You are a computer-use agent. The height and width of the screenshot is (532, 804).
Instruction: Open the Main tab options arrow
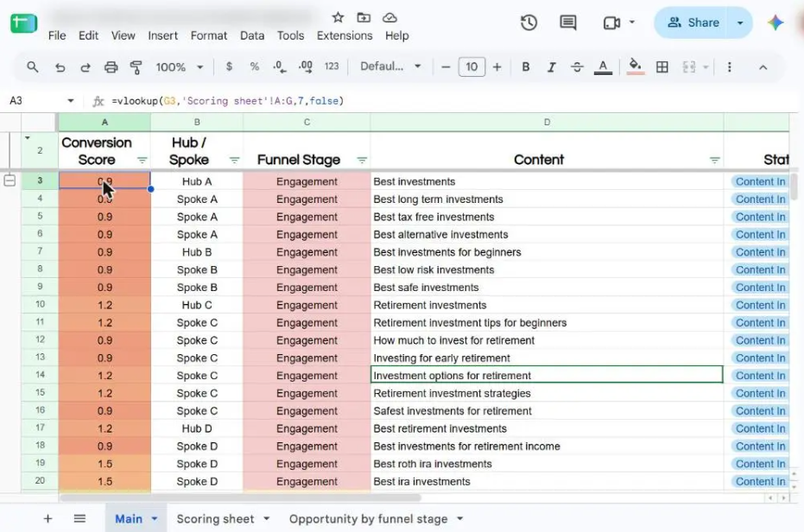point(155,519)
